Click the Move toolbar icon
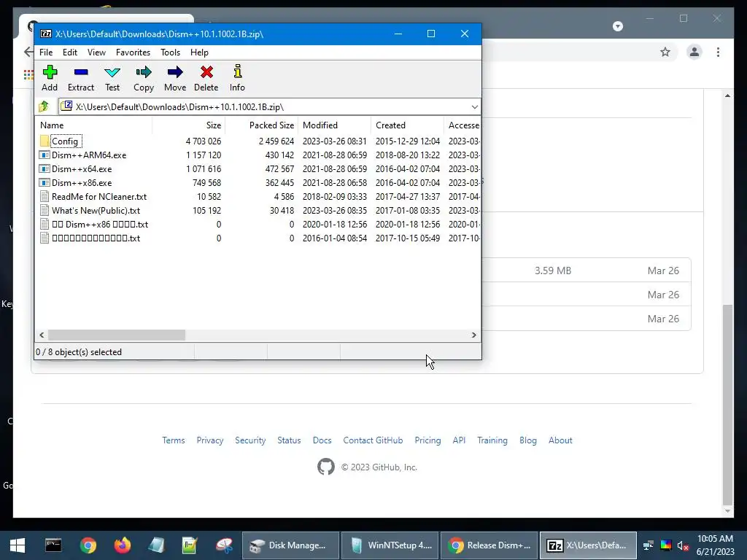Viewport: 747px width, 560px height. (175, 72)
